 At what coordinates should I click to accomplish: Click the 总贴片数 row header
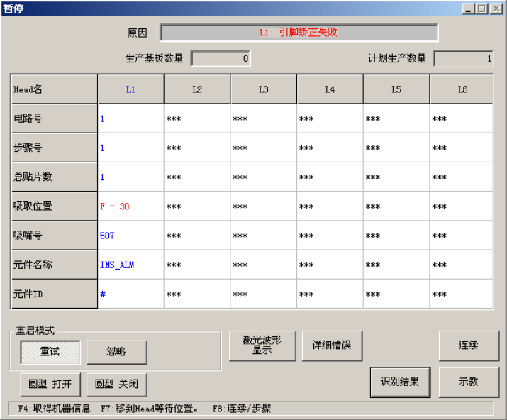tap(55, 177)
